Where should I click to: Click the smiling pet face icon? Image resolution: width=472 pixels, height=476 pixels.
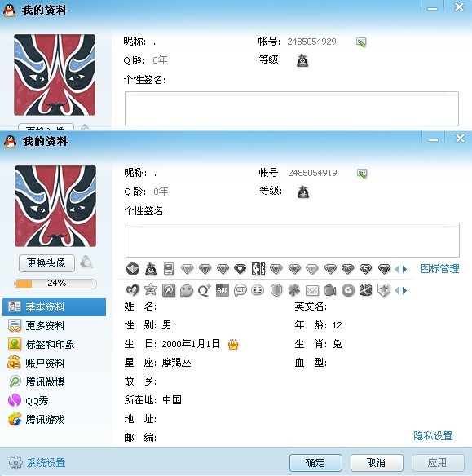pyautogui.click(x=258, y=290)
